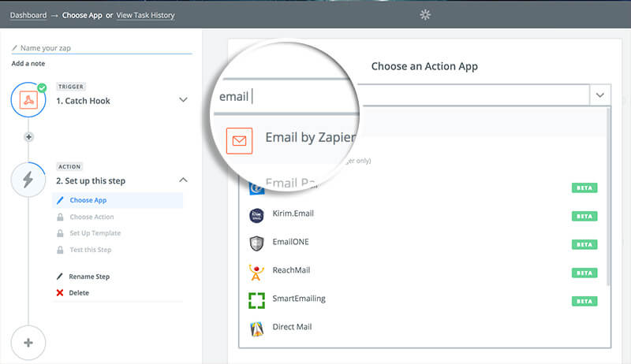Image resolution: width=631 pixels, height=364 pixels.
Task: Click the 1. Catch Hook title
Action: pyautogui.click(x=83, y=101)
